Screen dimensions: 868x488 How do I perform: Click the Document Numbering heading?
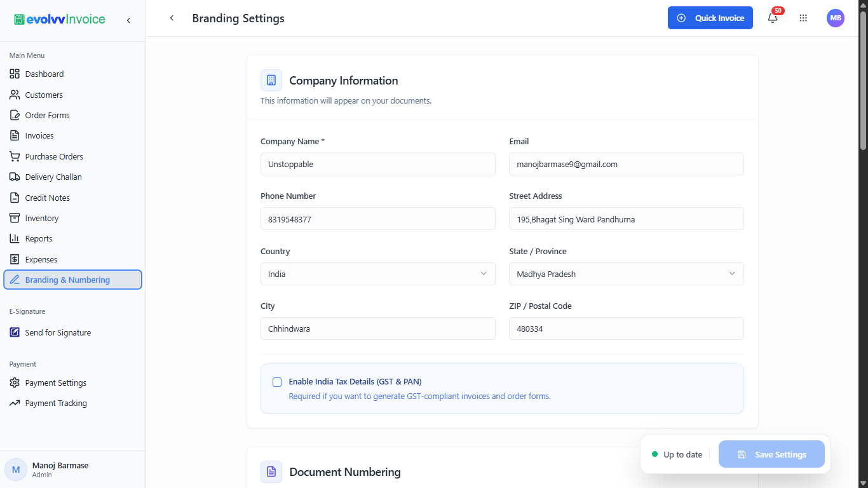pos(345,471)
